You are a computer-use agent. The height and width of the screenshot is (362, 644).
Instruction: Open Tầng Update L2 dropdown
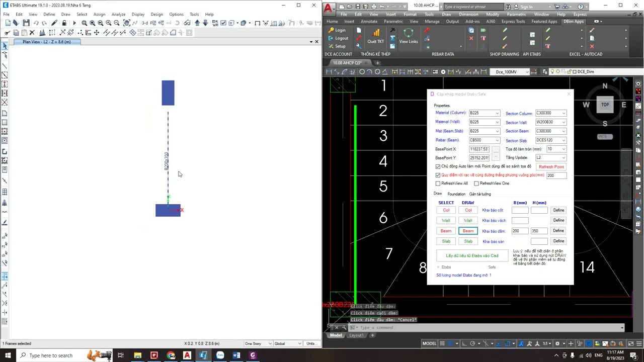[x=551, y=158]
